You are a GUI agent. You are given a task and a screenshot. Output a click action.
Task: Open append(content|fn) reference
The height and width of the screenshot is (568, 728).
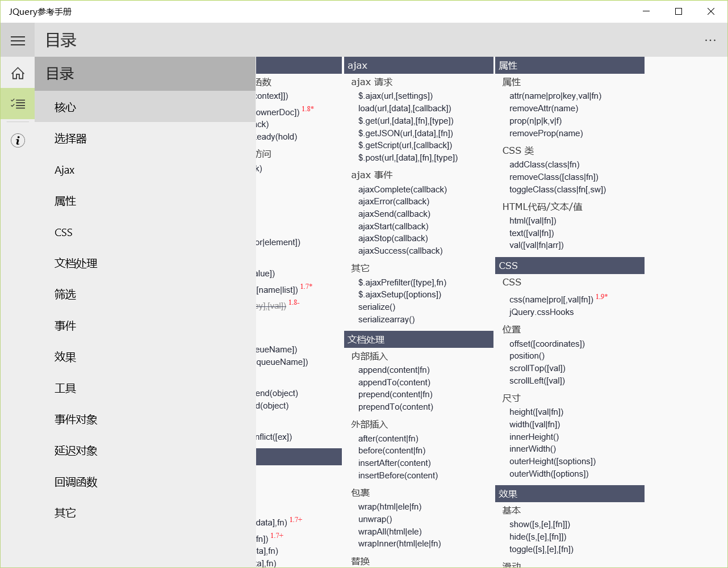click(x=394, y=370)
